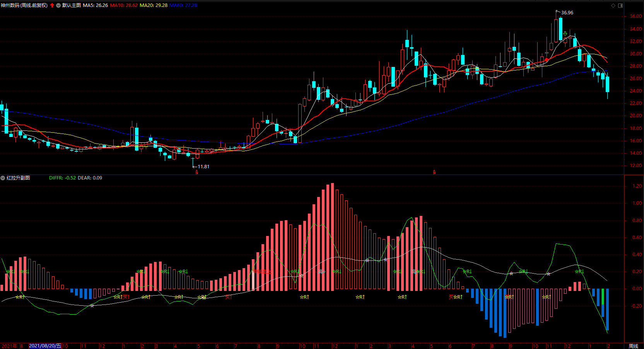Open the 默认主图 main chart indicator dropdown
Screen dimensions: 644x349
point(58,5)
